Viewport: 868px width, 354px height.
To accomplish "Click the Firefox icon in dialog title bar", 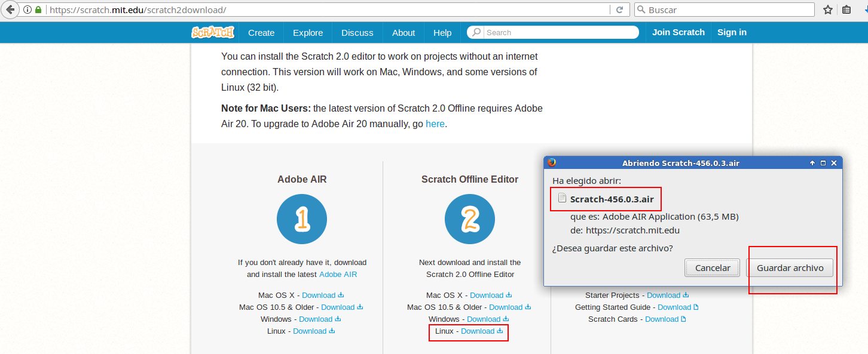I will pos(552,162).
